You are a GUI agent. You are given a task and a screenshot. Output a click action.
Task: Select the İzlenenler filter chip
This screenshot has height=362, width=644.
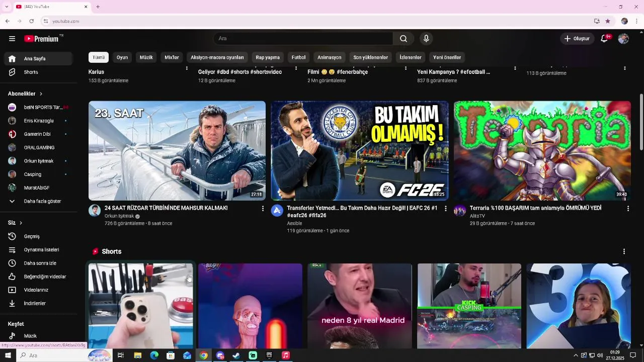point(411,57)
